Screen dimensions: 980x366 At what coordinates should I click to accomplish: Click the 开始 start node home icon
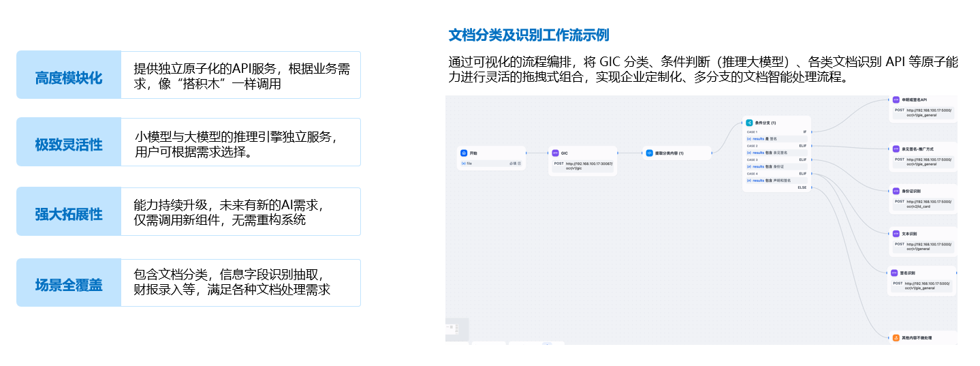[464, 153]
